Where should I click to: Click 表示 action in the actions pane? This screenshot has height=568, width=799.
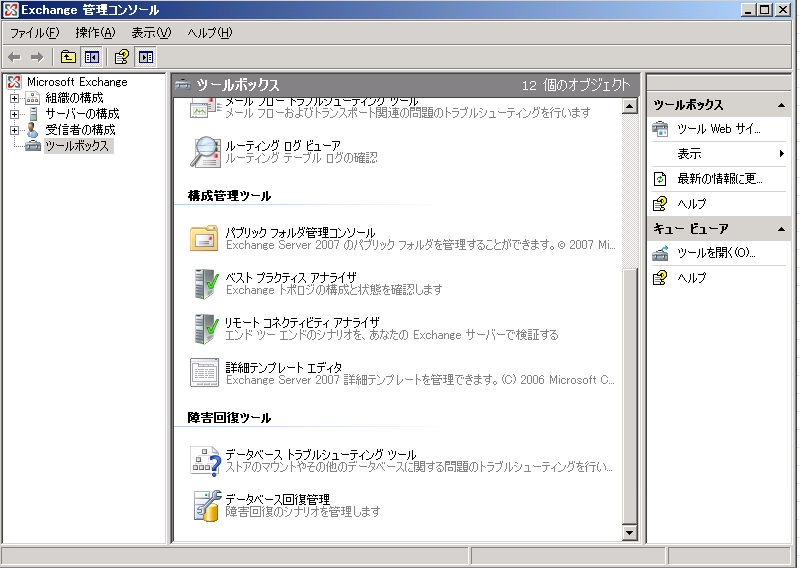(689, 153)
